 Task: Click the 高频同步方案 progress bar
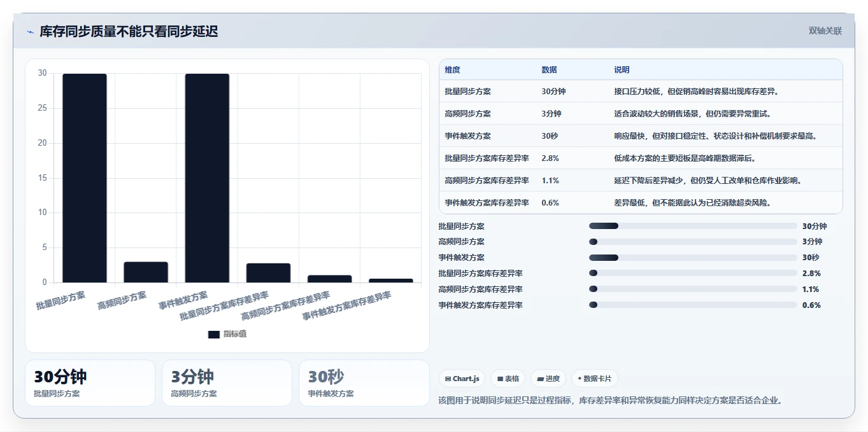(693, 242)
